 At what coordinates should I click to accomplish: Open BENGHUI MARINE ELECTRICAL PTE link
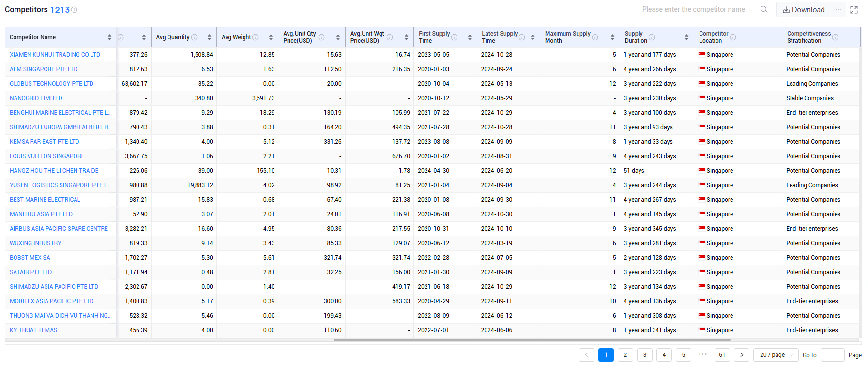(x=60, y=113)
